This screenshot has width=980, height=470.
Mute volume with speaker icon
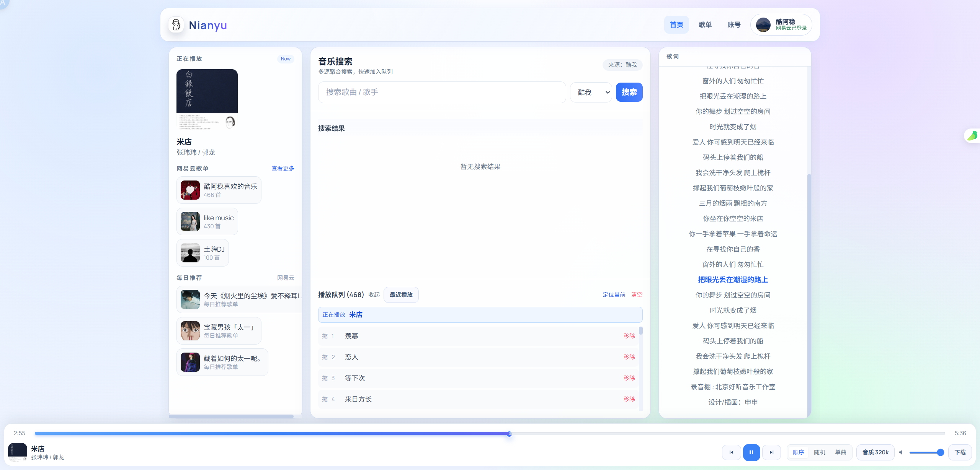click(901, 452)
